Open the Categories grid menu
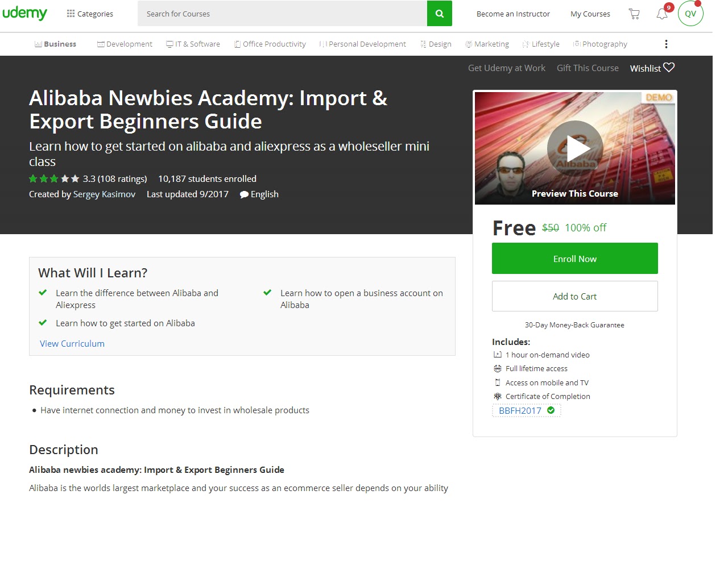Viewport: 728px width, 582px height. (90, 14)
